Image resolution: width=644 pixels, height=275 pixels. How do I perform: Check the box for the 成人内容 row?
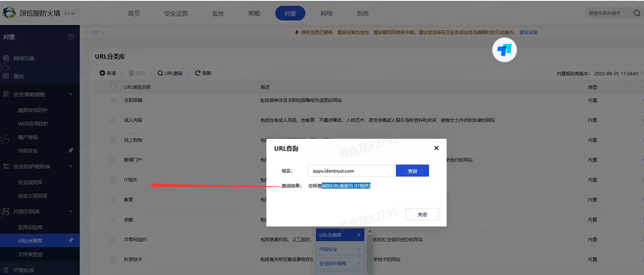coord(113,120)
